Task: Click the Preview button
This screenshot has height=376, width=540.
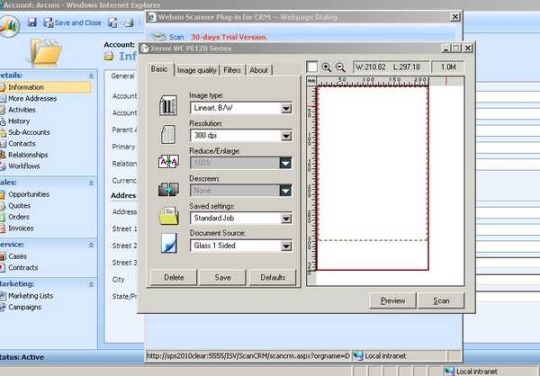Action: 393,301
